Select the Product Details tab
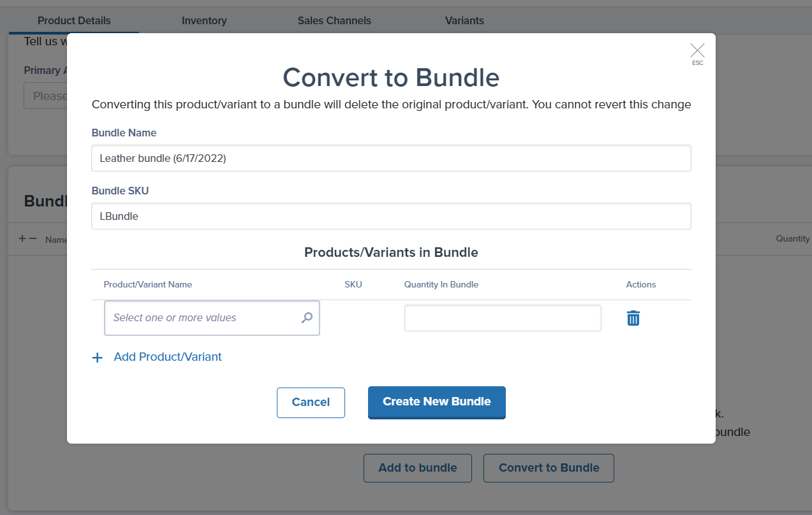The width and height of the screenshot is (812, 515). (73, 20)
